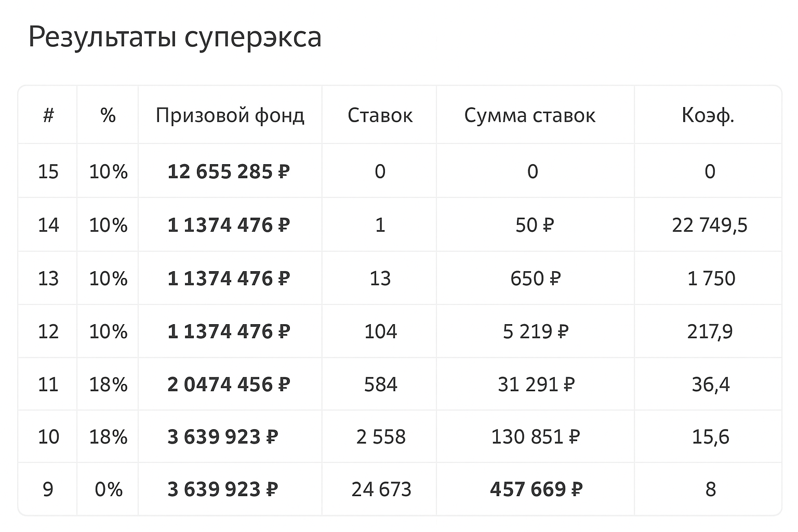Click the "#" column header
798x532 pixels.
pos(48,115)
